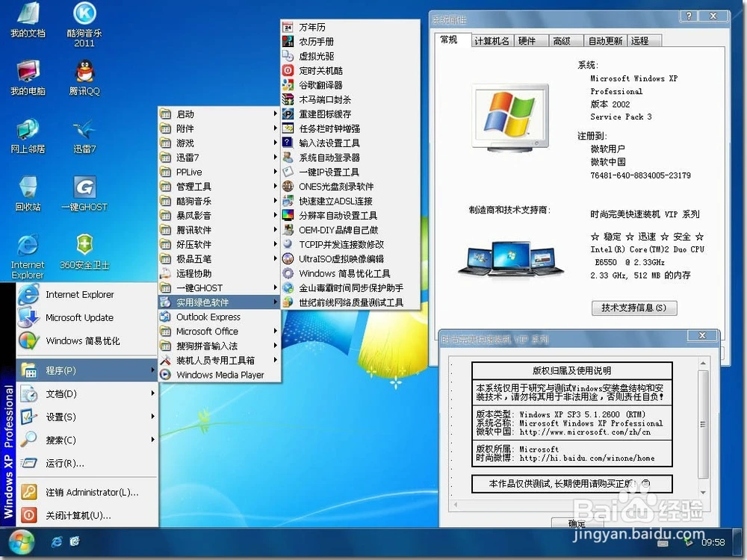
Task: Run 一键GHOST from the desktop
Action: 84,190
